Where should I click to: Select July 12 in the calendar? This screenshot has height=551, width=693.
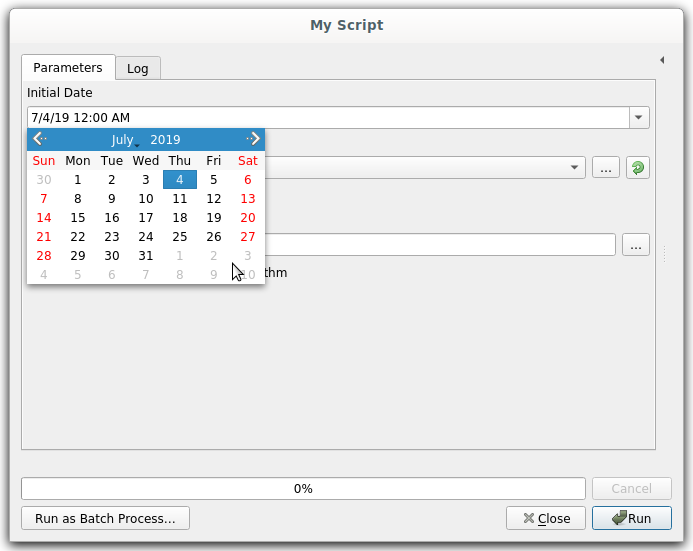(214, 198)
